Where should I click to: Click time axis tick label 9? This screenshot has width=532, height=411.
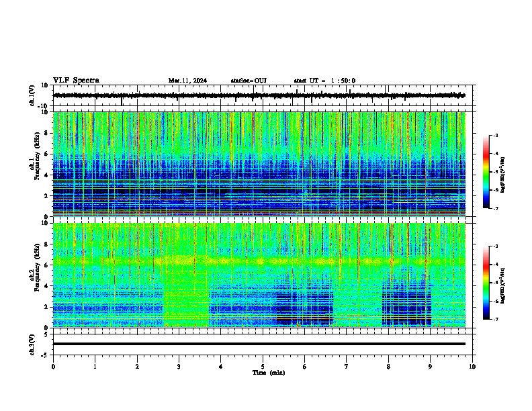(x=430, y=367)
